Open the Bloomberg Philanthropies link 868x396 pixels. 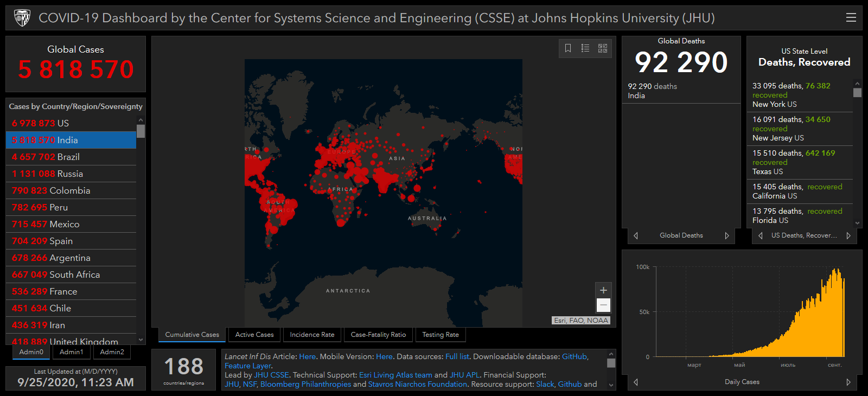(x=305, y=384)
